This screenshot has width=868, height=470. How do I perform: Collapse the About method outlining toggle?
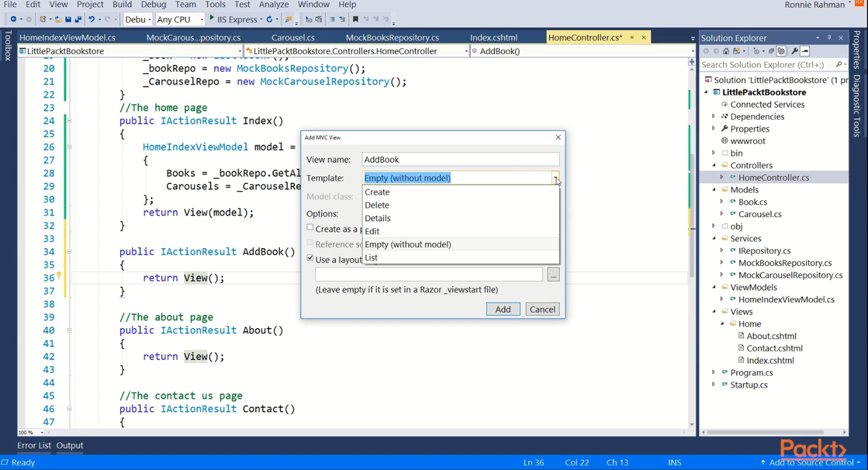(x=69, y=330)
